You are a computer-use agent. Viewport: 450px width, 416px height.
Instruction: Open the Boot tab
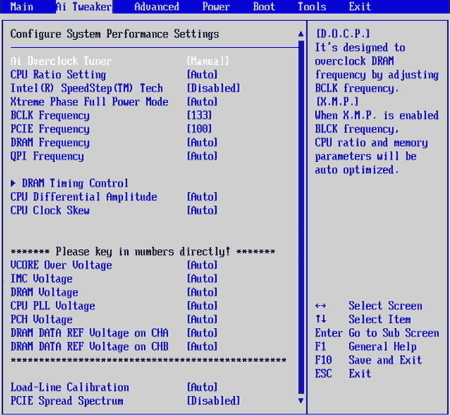pyautogui.click(x=264, y=6)
